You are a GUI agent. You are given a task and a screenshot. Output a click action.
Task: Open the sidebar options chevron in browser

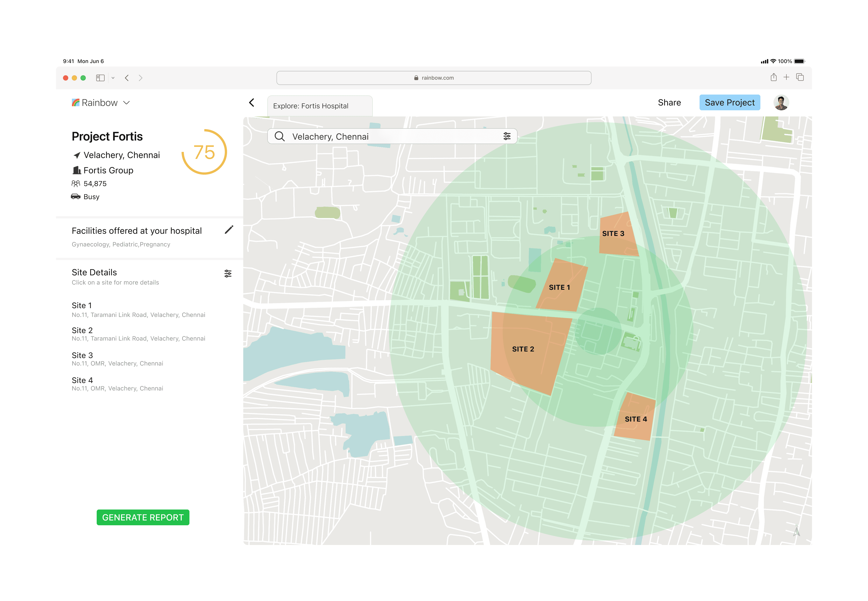113,78
